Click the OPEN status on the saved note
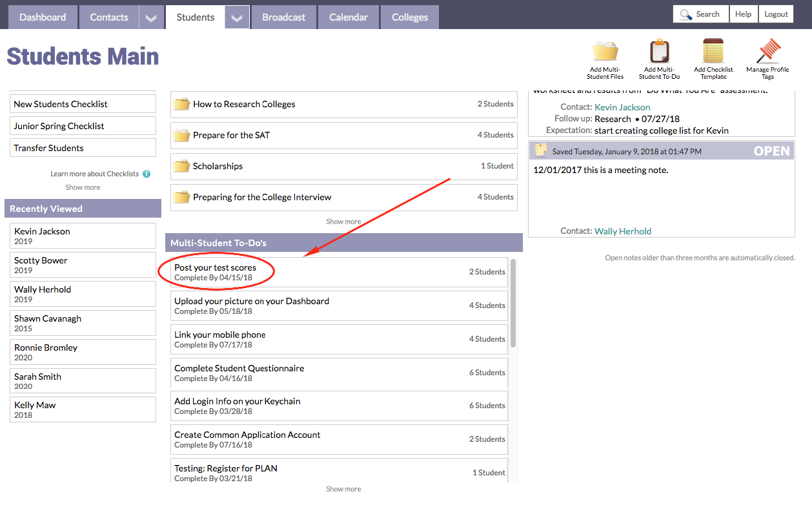Screen dimensions: 812x507 point(771,151)
